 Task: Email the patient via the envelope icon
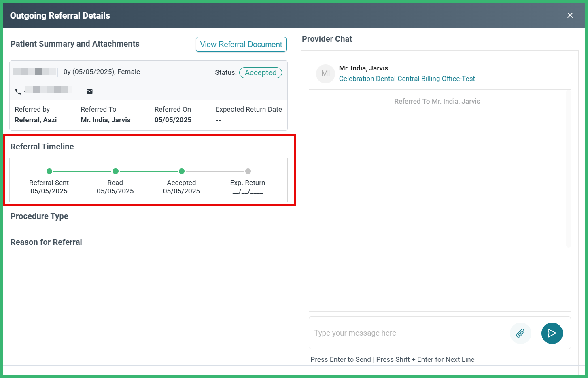(89, 91)
